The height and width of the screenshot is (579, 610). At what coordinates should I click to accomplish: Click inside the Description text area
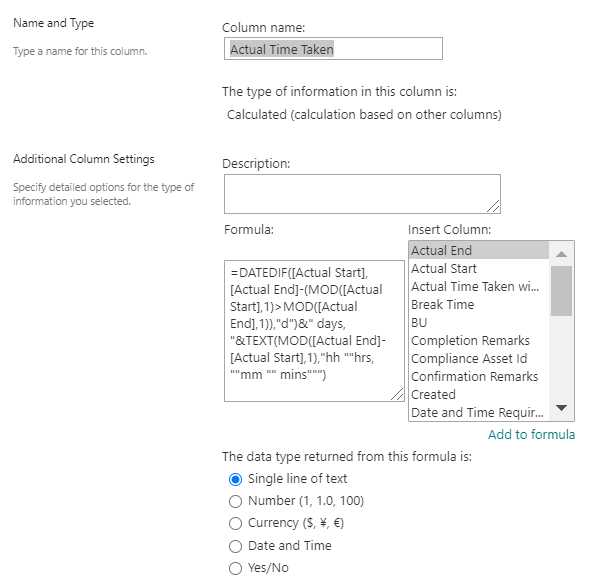[362, 194]
